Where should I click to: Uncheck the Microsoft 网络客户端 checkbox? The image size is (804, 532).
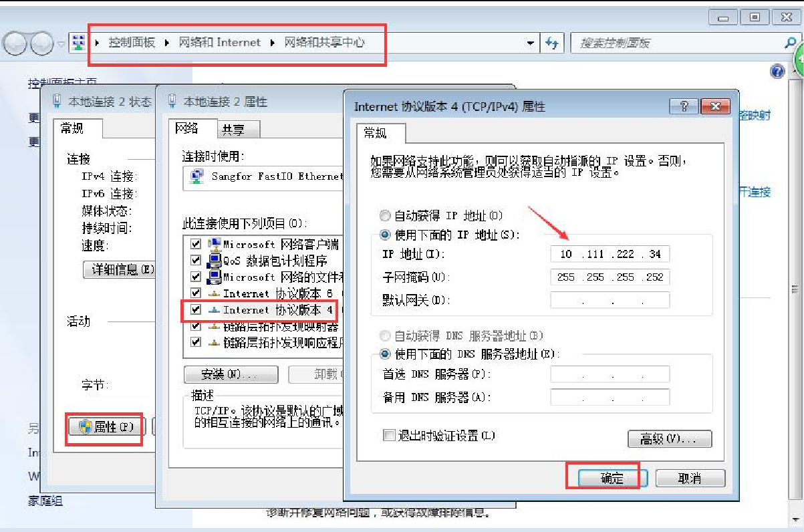point(196,244)
